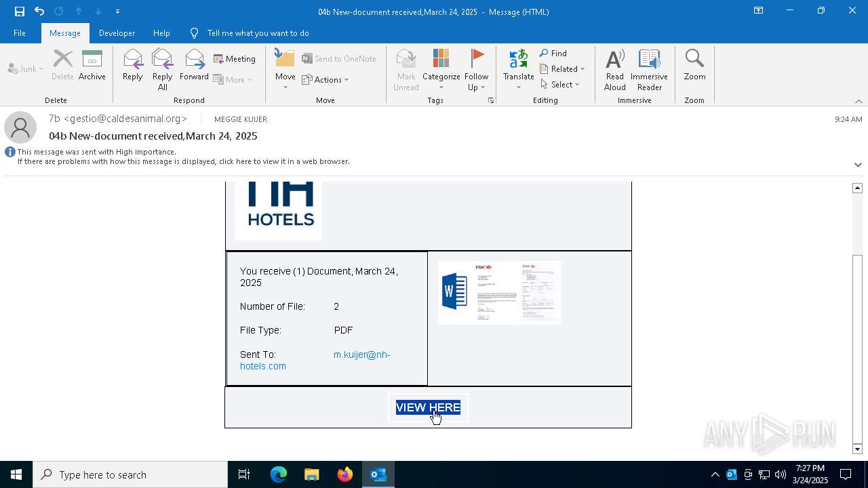
Task: Click the Undo arrow in quick access toolbar
Action: [x=39, y=12]
